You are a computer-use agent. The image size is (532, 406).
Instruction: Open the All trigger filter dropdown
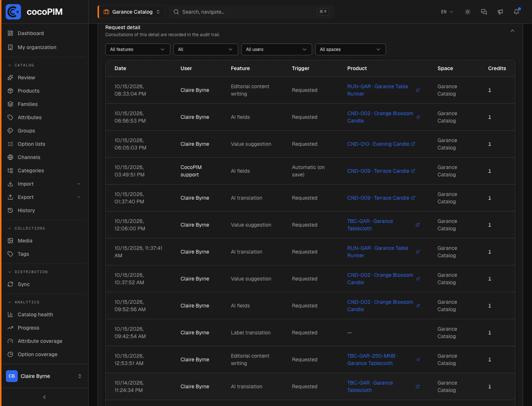[205, 49]
